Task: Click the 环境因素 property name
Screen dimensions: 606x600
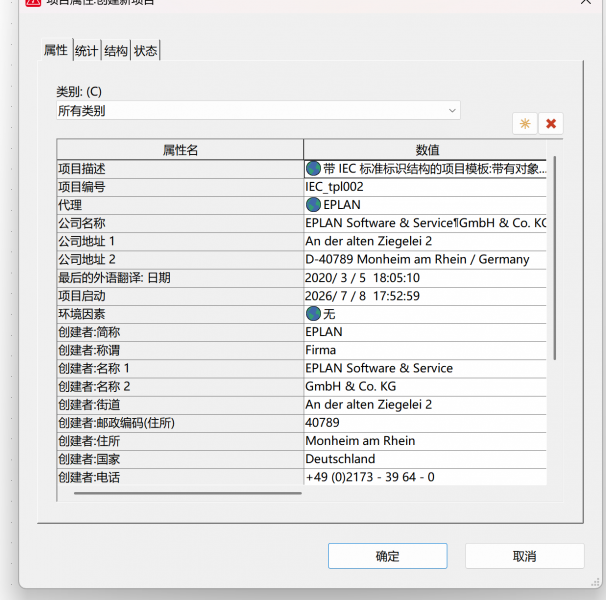Action: click(x=180, y=314)
